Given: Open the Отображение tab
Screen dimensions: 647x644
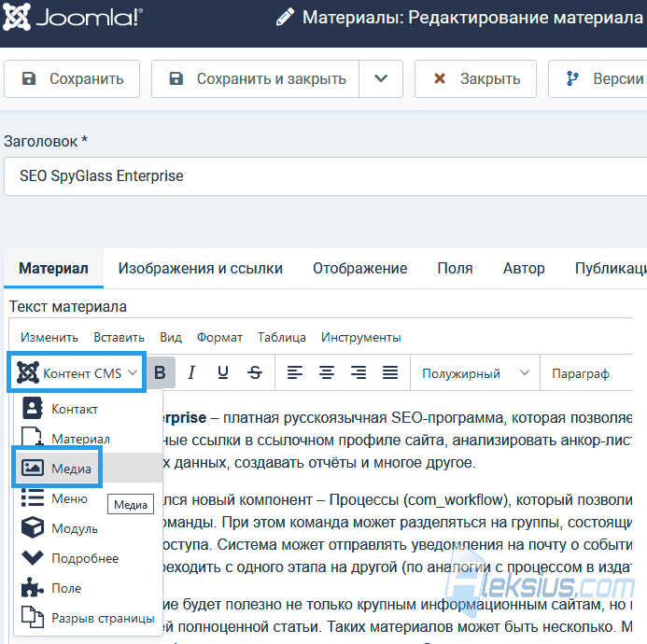Looking at the screenshot, I should coord(359,268).
